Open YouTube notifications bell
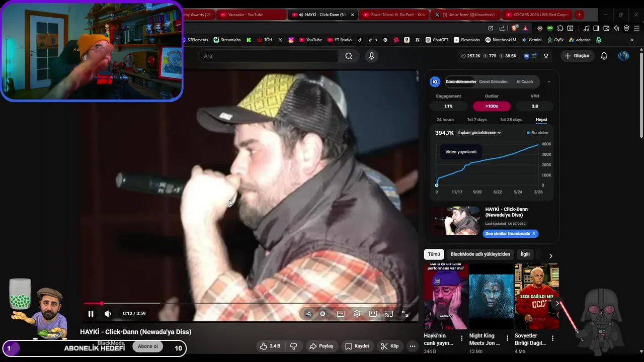Image resolution: width=644 pixels, height=362 pixels. pyautogui.click(x=604, y=56)
